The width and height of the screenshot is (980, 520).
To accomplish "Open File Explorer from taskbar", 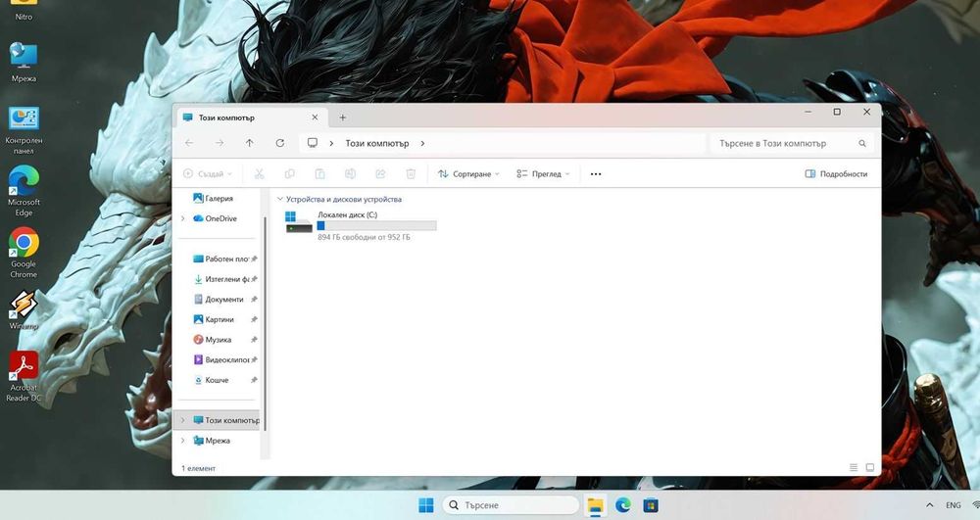I will [x=596, y=505].
